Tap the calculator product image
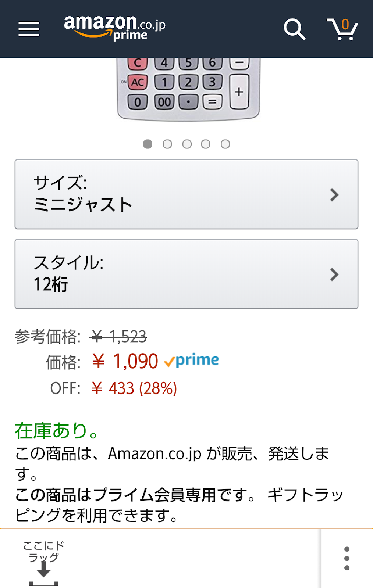This screenshot has width=373, height=588. 188,89
